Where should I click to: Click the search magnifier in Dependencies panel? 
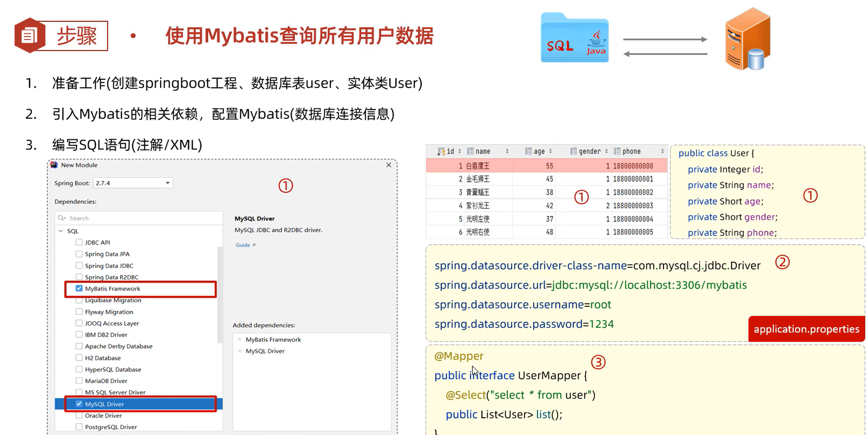pos(62,218)
